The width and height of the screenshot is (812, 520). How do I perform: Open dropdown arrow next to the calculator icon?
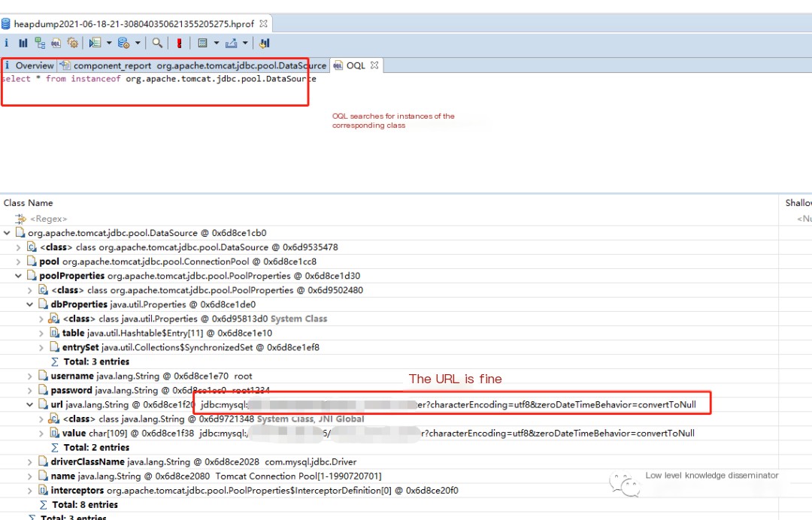pyautogui.click(x=217, y=43)
